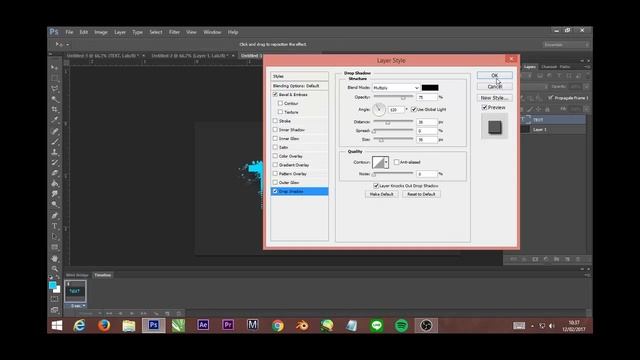This screenshot has height=360, width=640.
Task: Select the Paint Bucket tool
Action: pos(54,184)
